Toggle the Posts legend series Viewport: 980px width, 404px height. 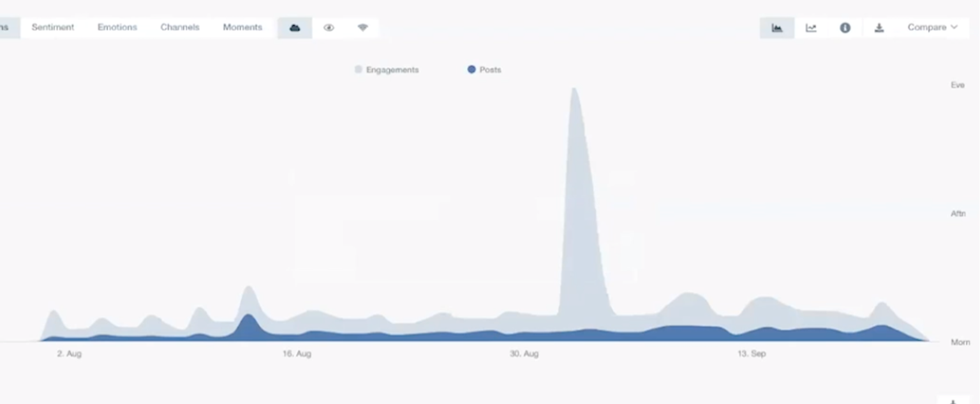tap(484, 70)
